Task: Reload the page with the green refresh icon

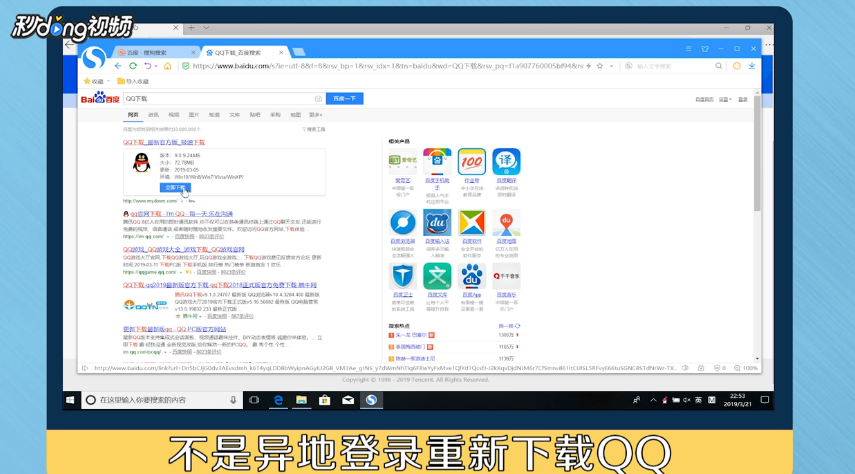Action: (x=133, y=66)
